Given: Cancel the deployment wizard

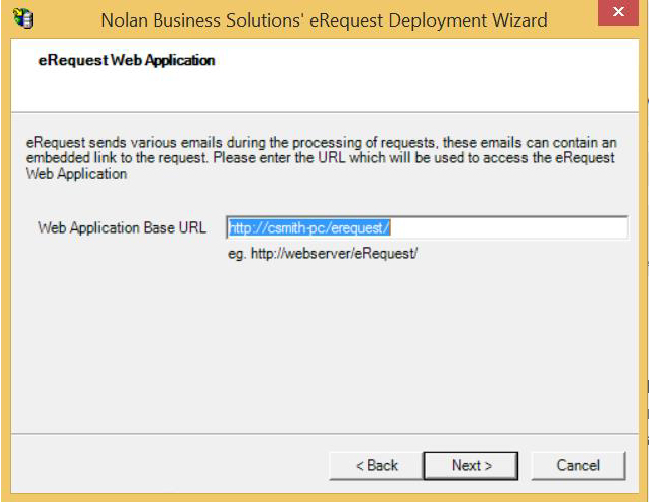Looking at the screenshot, I should click(578, 465).
